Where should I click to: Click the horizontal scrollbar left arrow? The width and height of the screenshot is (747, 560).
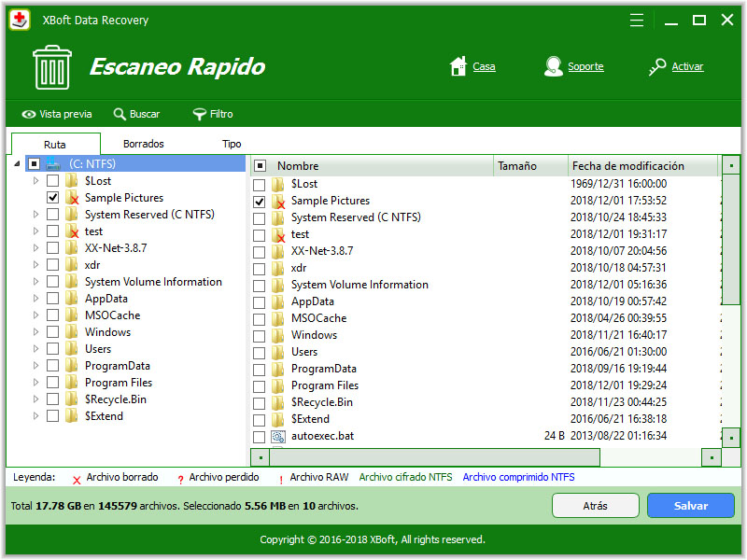point(261,457)
